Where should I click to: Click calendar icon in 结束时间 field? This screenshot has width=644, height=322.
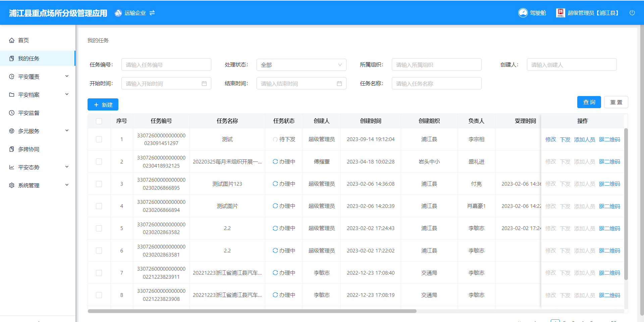(339, 84)
